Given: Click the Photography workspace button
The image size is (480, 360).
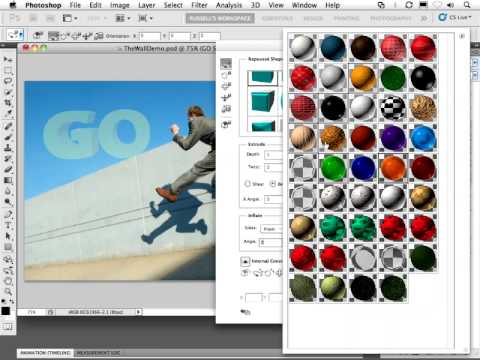Looking at the screenshot, I should click(x=390, y=18).
